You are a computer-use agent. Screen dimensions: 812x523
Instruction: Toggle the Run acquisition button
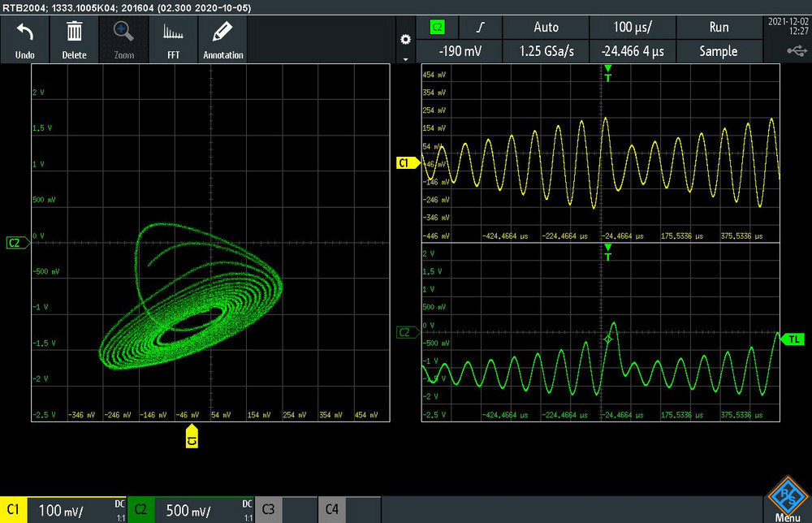click(x=719, y=27)
